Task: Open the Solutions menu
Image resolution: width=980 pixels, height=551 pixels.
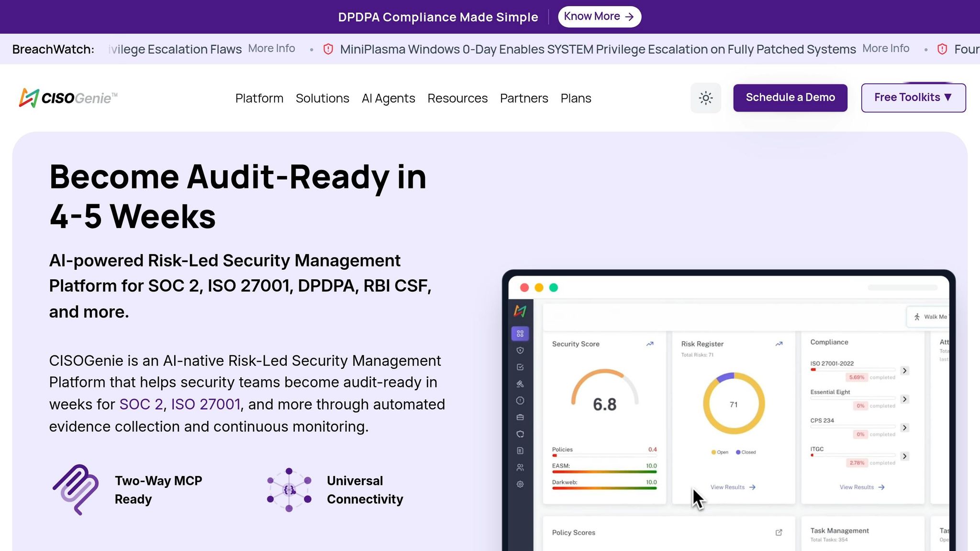Action: click(323, 99)
